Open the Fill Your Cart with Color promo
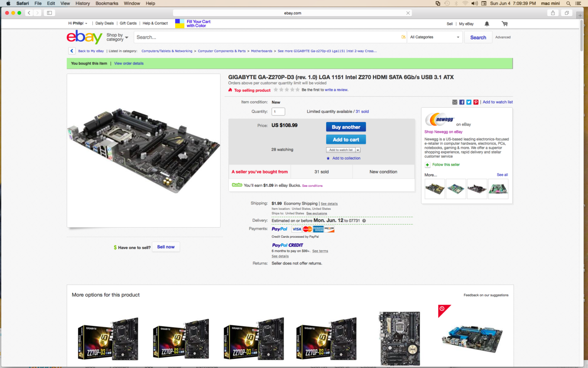The width and height of the screenshot is (588, 368). (x=193, y=23)
